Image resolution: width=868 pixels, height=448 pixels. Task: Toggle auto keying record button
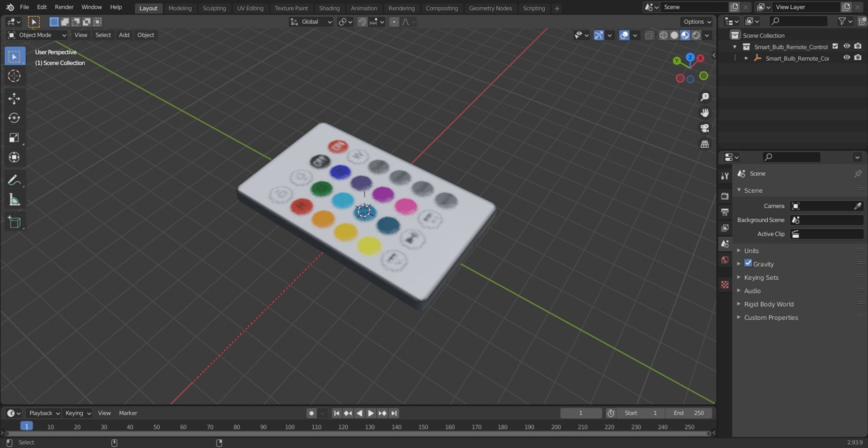[311, 413]
